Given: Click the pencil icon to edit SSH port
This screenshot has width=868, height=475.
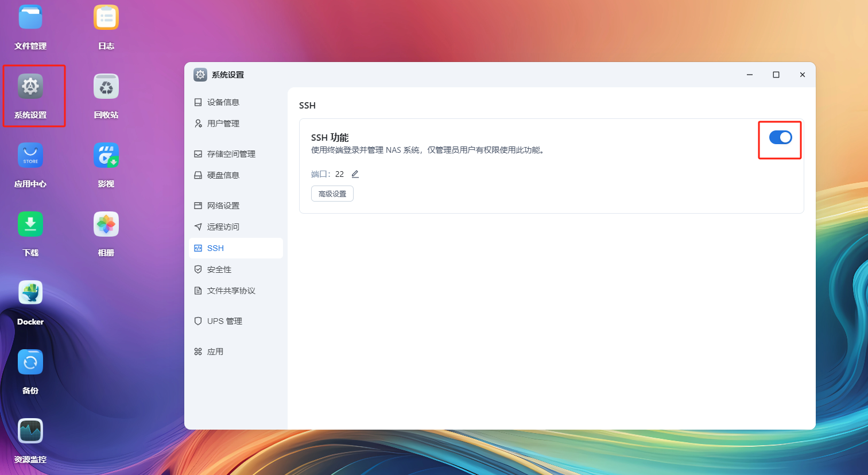Looking at the screenshot, I should (354, 173).
